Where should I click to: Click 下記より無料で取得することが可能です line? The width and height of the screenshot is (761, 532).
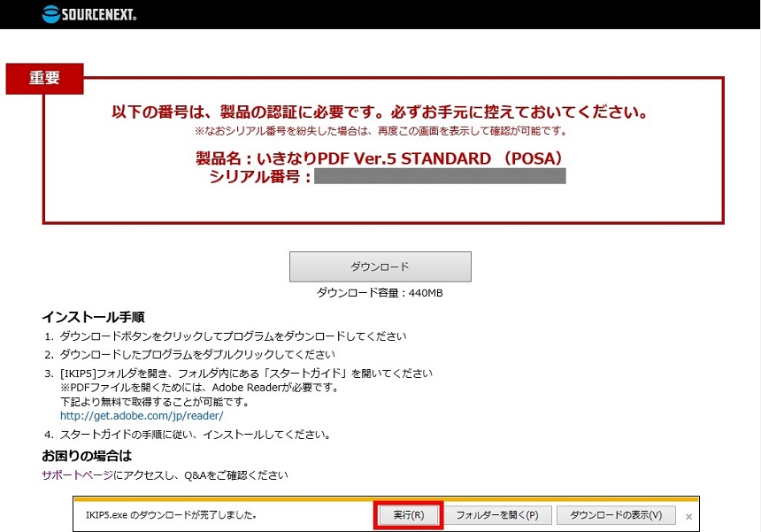tap(155, 402)
